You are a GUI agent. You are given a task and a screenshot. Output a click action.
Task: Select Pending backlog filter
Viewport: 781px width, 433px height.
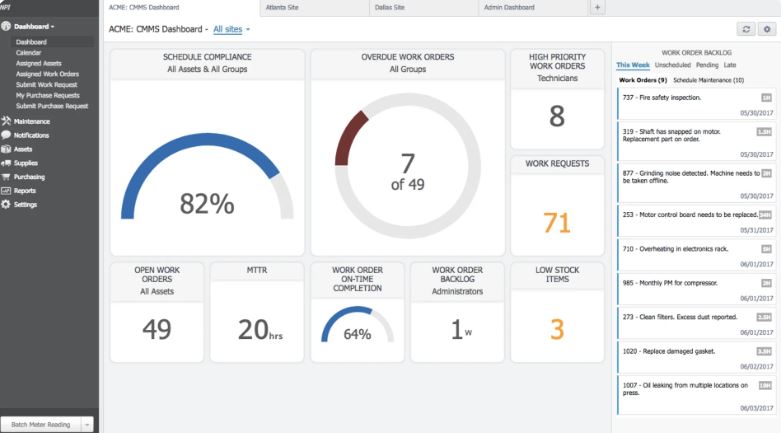point(707,65)
